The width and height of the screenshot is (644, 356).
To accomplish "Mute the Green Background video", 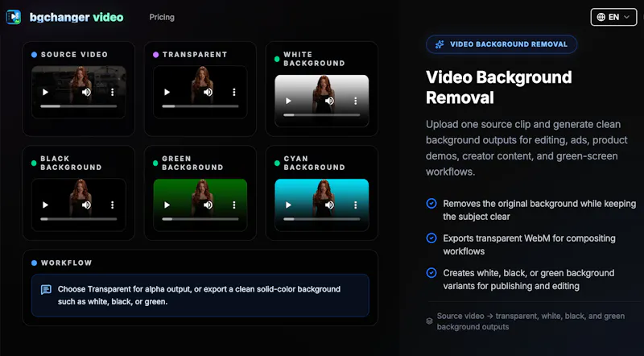I will [208, 205].
